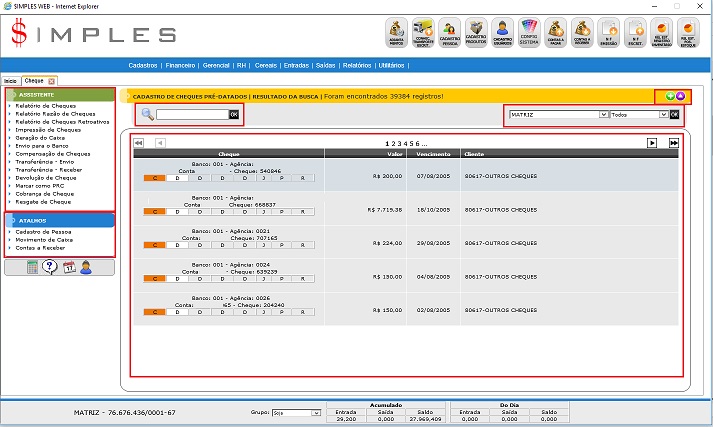Image resolution: width=713 pixels, height=427 pixels.
Task: Open Relatório de Cheques link
Action: click(x=47, y=105)
